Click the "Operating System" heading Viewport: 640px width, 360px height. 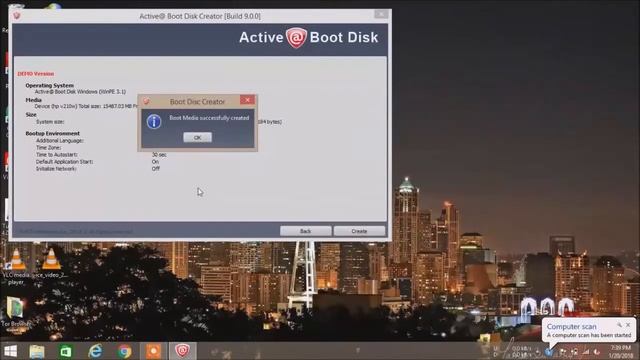(49, 85)
